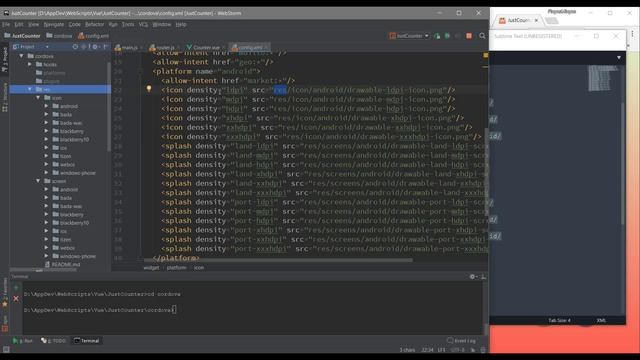Click the editor horizontal scrollbar
Viewport: 640px width, 360px height.
coord(278,260)
